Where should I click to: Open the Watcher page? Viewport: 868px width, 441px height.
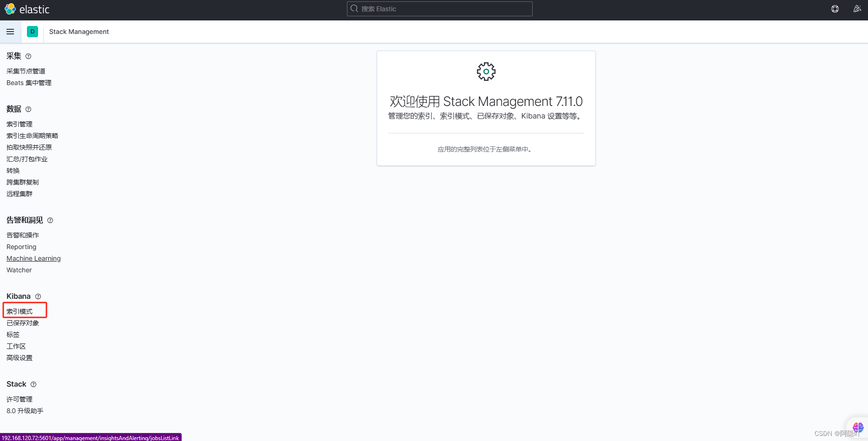point(19,270)
